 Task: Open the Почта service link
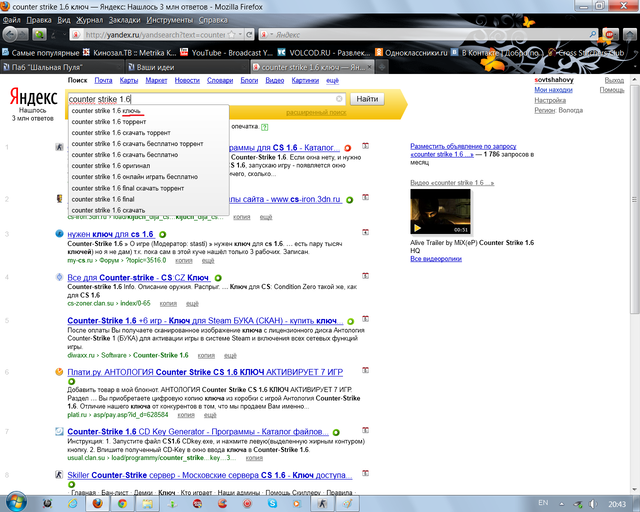[x=103, y=80]
